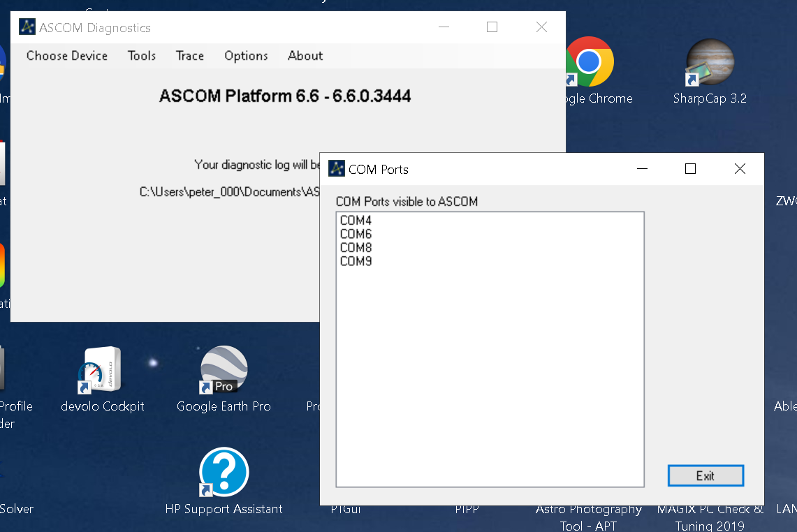
Task: Click the Astro Photography Tool - APT label
Action: pos(589,517)
